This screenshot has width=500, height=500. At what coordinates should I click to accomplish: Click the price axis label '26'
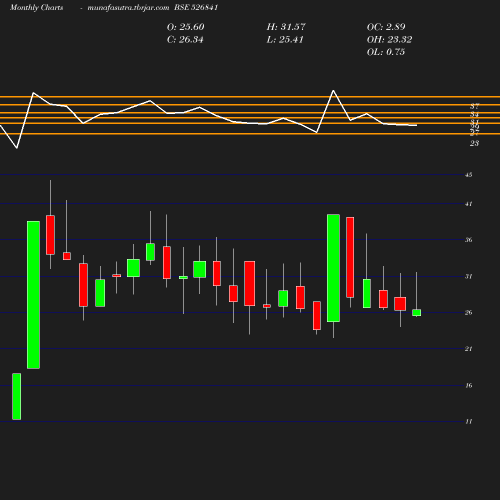tap(469, 312)
